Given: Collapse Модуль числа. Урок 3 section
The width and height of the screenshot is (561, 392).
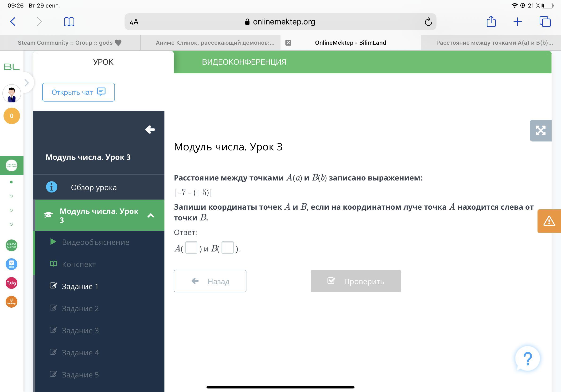Looking at the screenshot, I should pyautogui.click(x=151, y=215).
